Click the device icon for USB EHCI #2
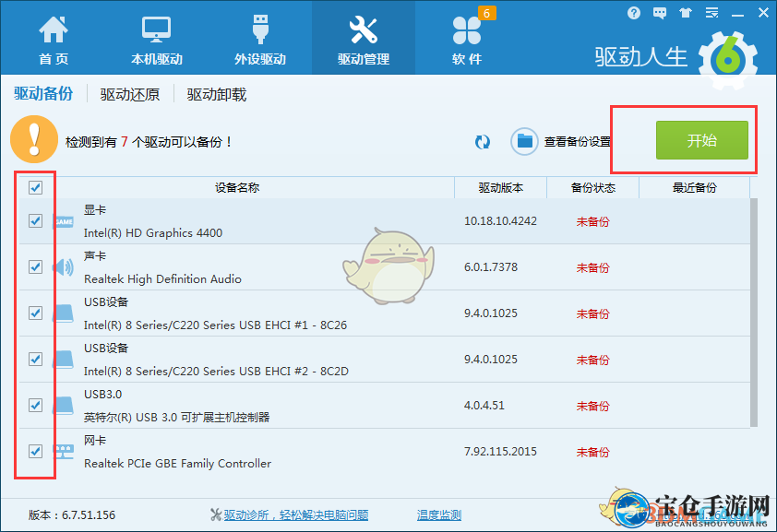The image size is (777, 532). 64,360
